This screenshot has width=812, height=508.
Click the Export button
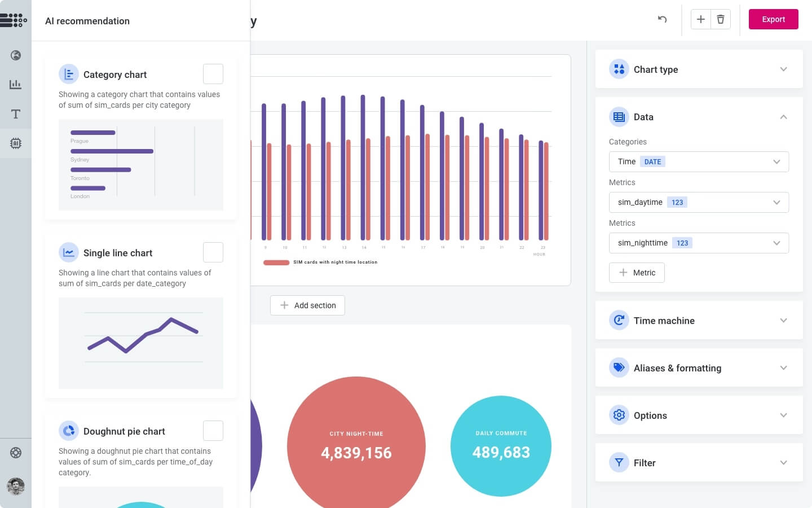(x=773, y=19)
